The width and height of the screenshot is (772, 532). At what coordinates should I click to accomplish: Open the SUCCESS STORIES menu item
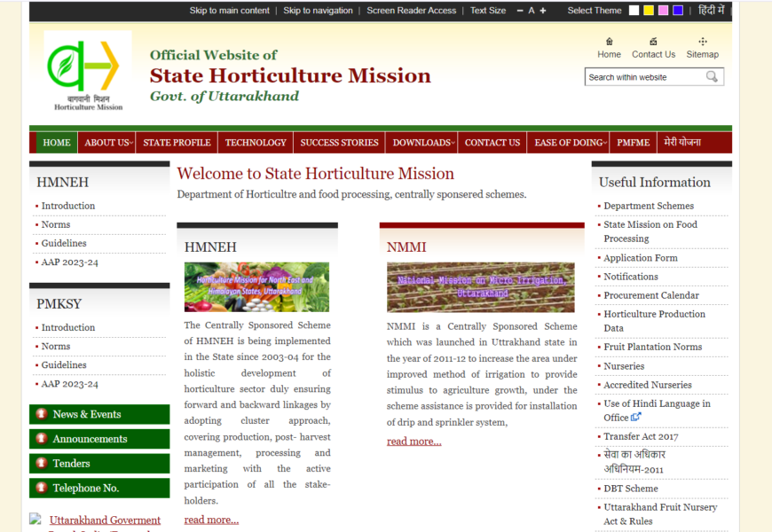click(x=339, y=143)
